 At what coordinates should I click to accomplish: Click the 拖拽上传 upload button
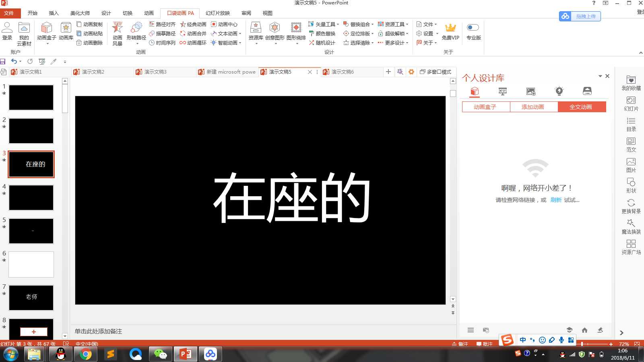[x=580, y=16]
